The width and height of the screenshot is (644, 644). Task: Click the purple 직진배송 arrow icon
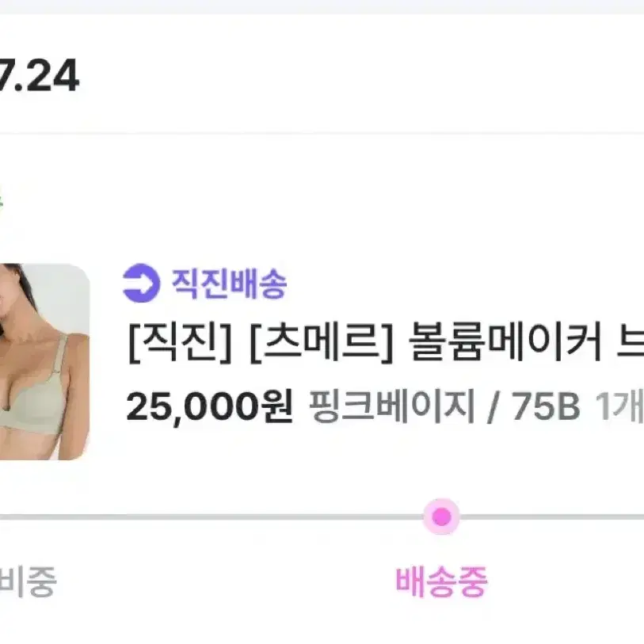point(141,283)
